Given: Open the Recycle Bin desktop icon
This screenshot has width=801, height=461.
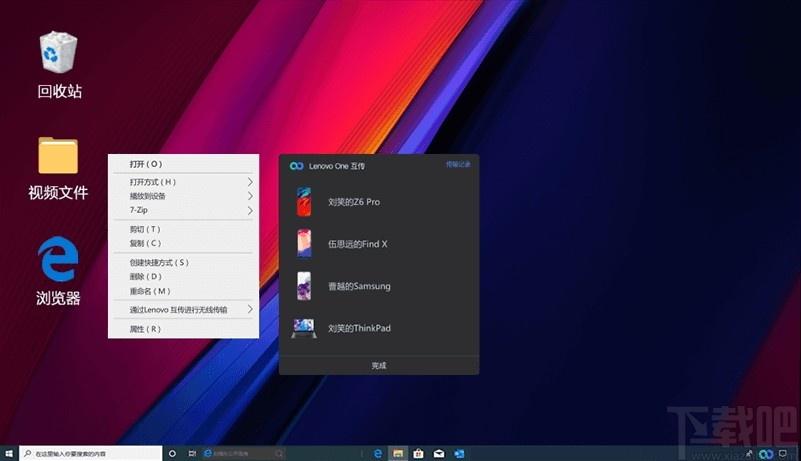Looking at the screenshot, I should pos(58,55).
